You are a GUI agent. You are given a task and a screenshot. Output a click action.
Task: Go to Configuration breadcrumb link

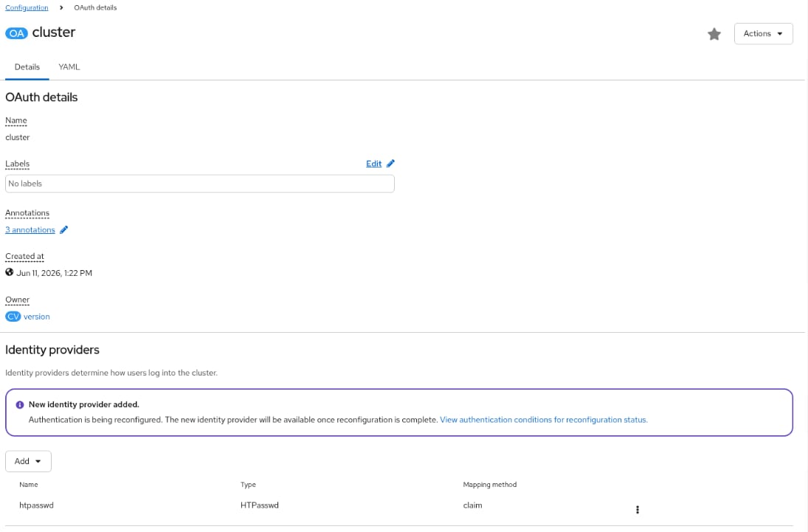pyautogui.click(x=27, y=7)
